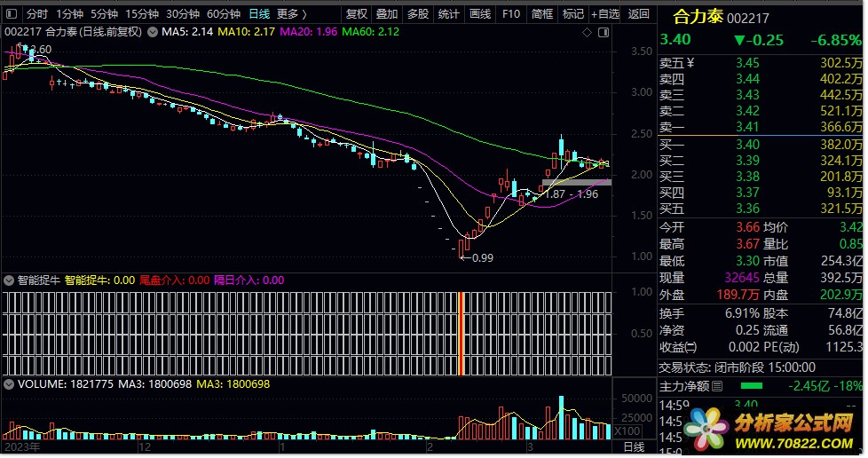This screenshot has height=458, width=868.
Task: Click the 日线 period label at bottom right
Action: point(634,446)
